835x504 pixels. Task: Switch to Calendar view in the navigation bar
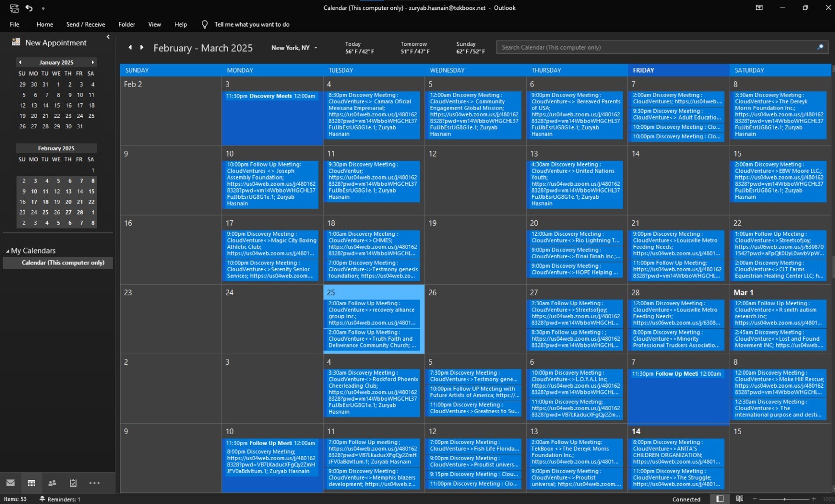31,483
